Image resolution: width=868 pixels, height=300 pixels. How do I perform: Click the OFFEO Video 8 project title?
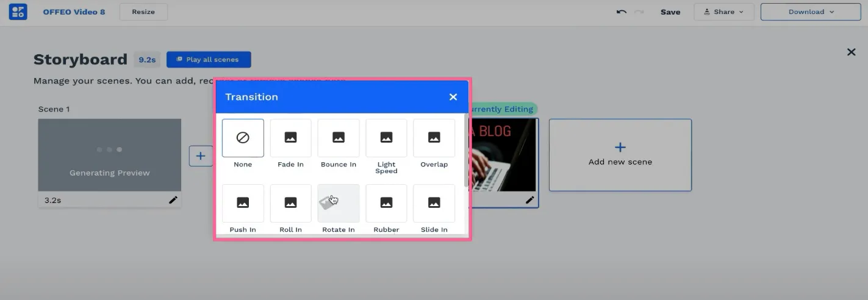tap(74, 12)
